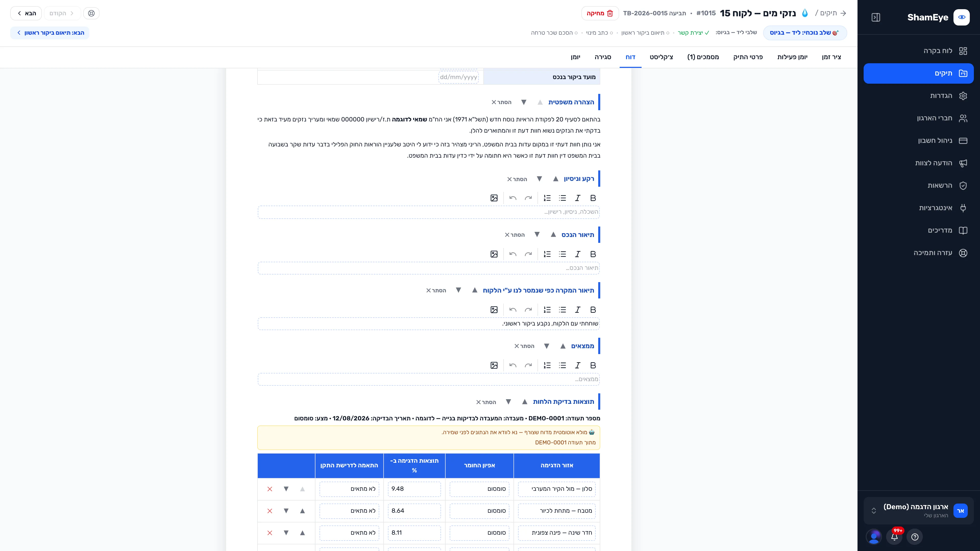
Task: Open הגדרות in sidebar
Action: tap(918, 96)
